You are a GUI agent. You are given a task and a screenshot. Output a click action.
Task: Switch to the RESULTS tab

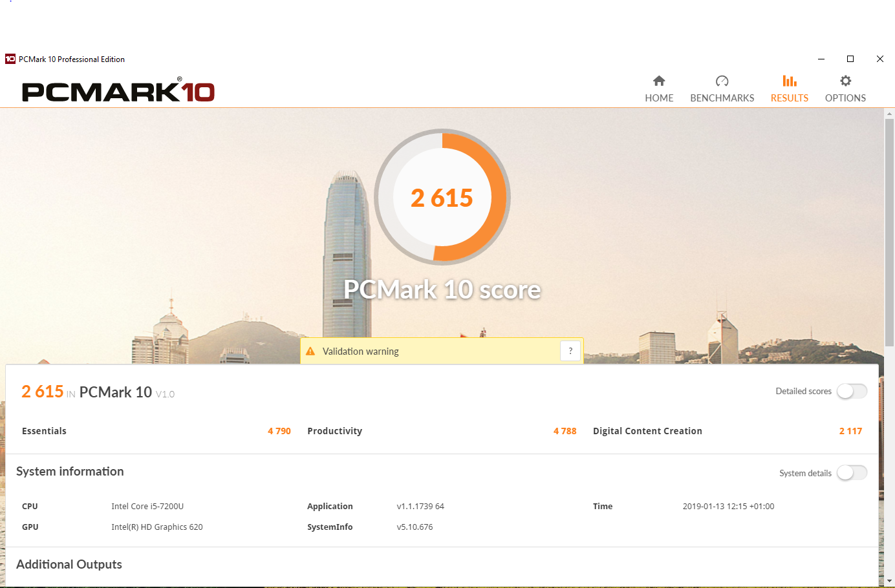pyautogui.click(x=790, y=89)
